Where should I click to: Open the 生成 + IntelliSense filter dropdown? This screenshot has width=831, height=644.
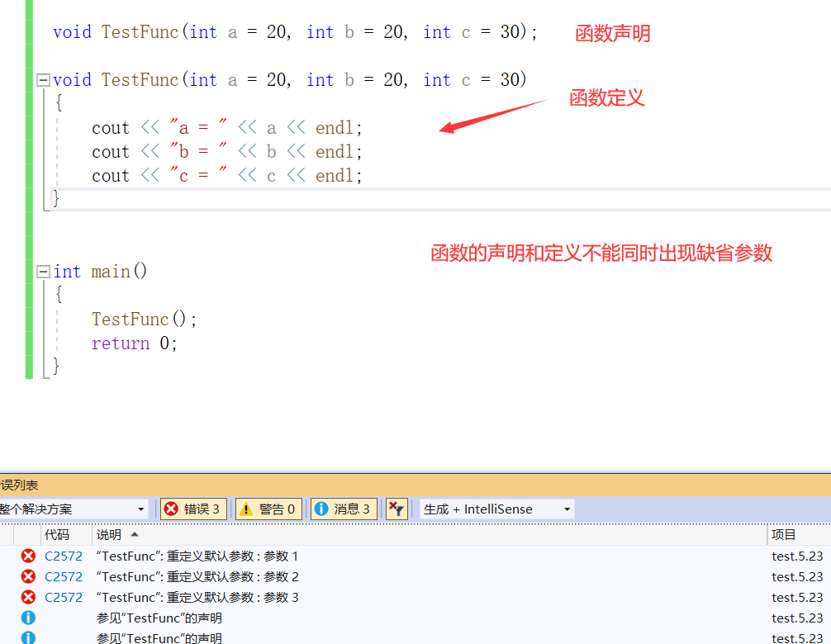496,509
